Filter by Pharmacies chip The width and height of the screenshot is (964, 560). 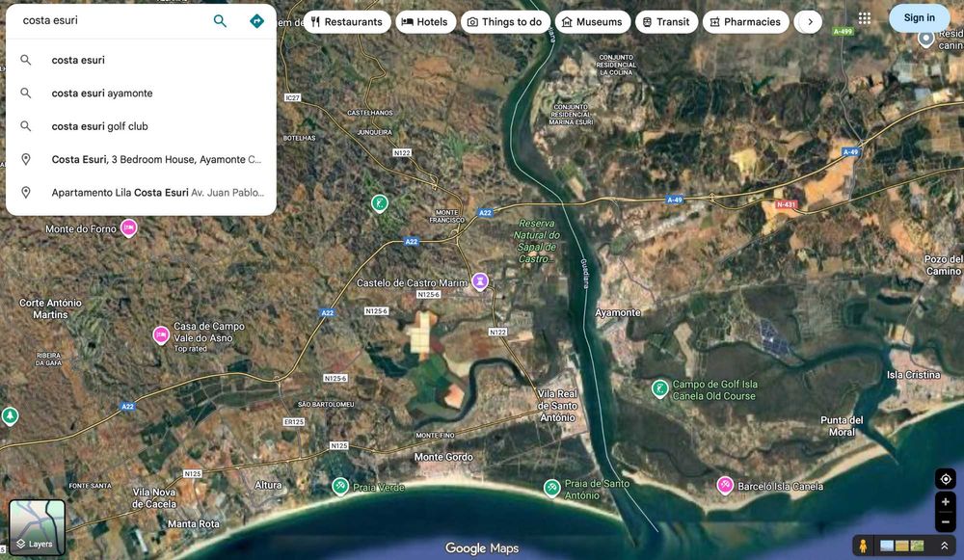point(746,22)
